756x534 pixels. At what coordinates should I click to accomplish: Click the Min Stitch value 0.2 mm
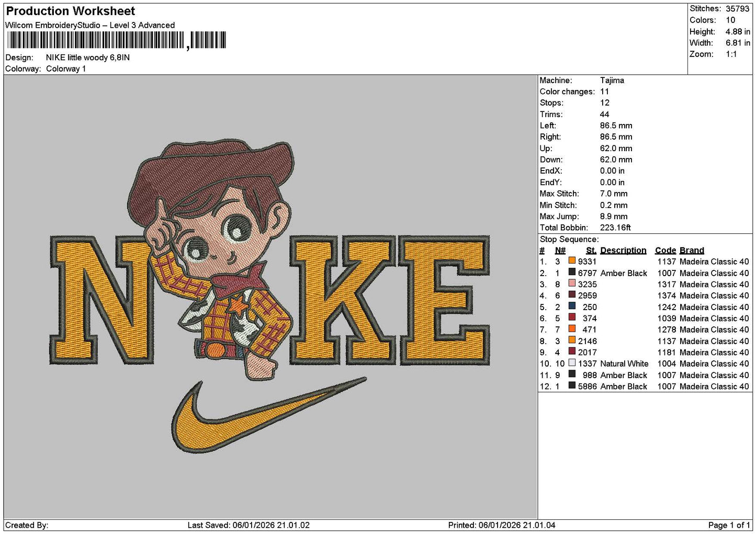click(614, 205)
